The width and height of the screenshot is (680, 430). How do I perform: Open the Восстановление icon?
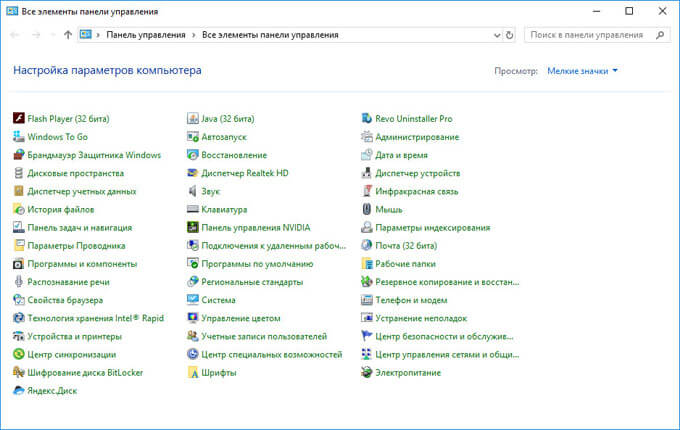point(193,155)
